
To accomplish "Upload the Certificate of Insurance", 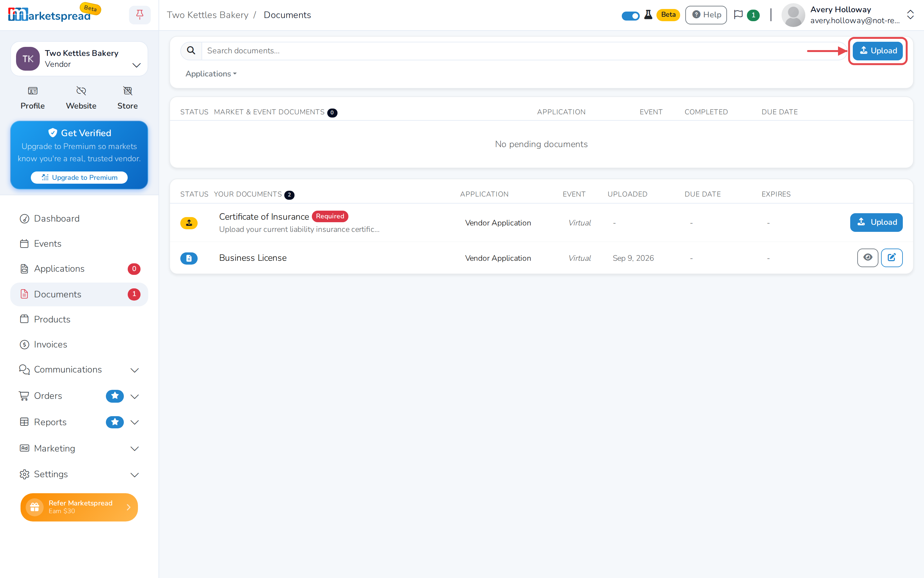I will tap(876, 223).
